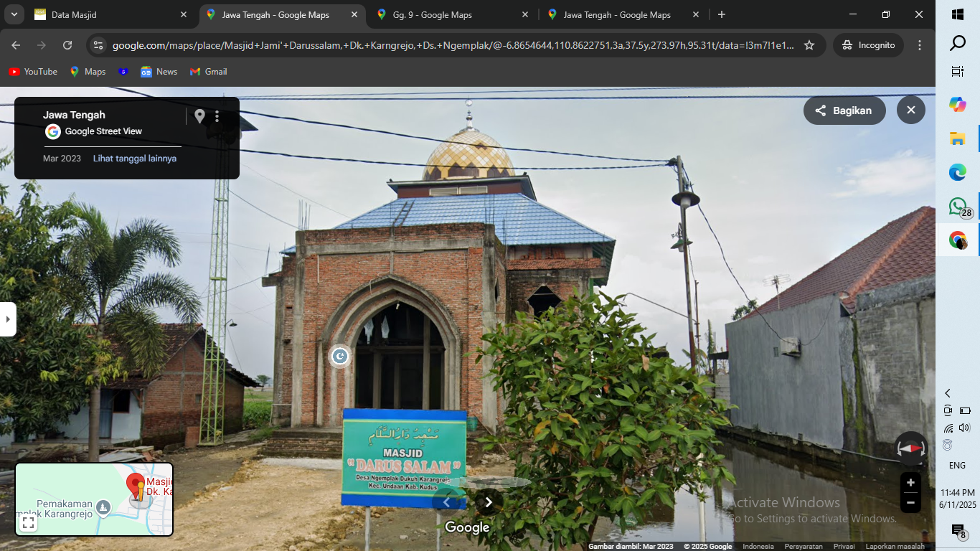The height and width of the screenshot is (551, 980).
Task: Expand the minimap with fullscreen icon
Action: coord(28,522)
